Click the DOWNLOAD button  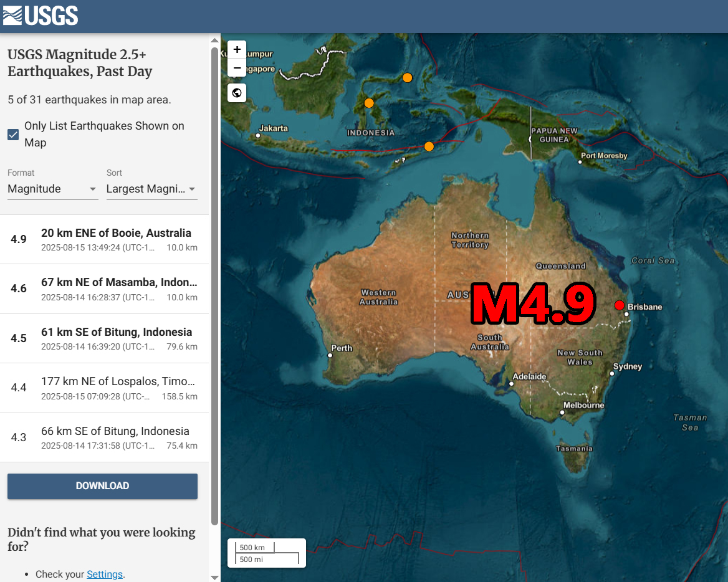pyautogui.click(x=102, y=486)
